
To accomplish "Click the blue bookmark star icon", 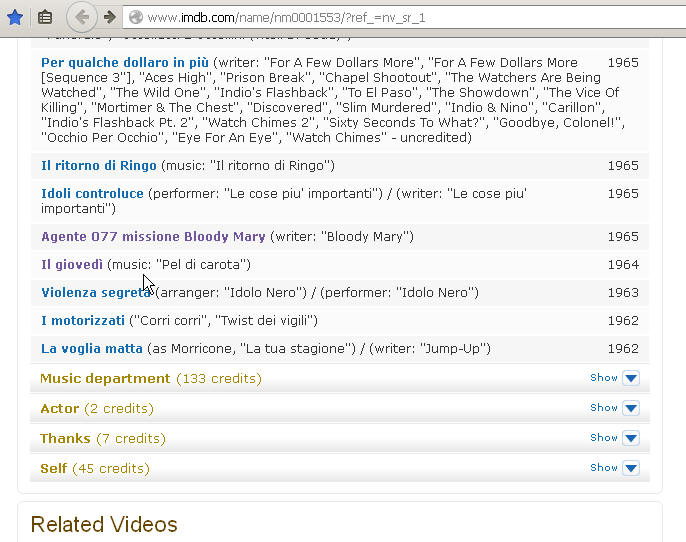I will [x=15, y=17].
